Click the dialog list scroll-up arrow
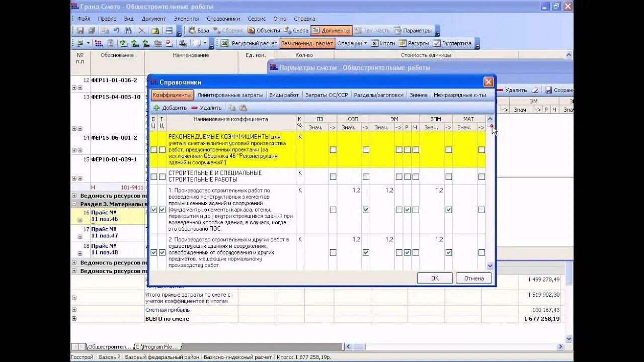 click(490, 119)
